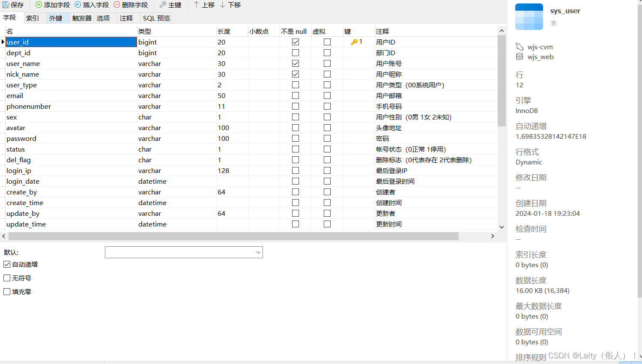Click Delete Field (删除字段) icon

pyautogui.click(x=116, y=5)
